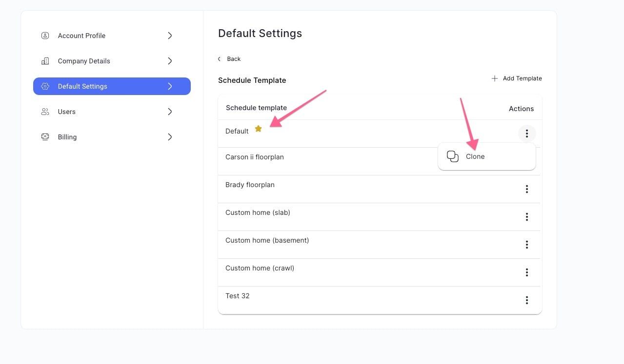Expand the Billing chevron arrow
The height and width of the screenshot is (364, 624).
coord(170,137)
